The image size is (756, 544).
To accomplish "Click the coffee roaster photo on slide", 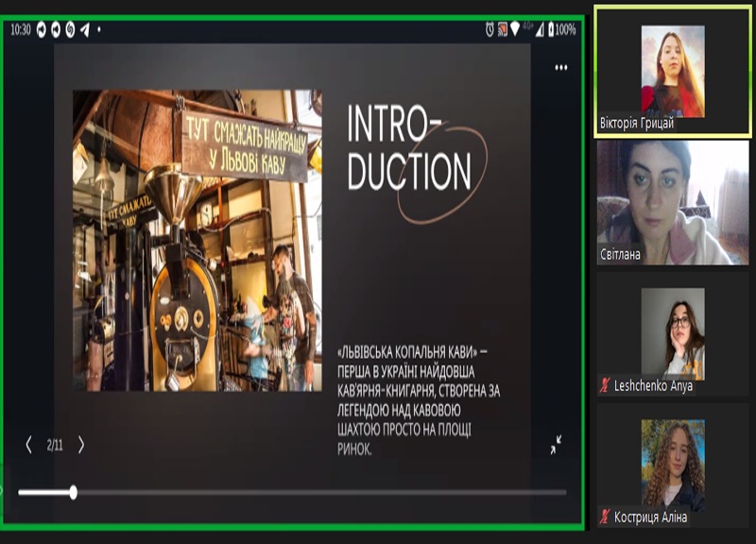I will tap(198, 240).
